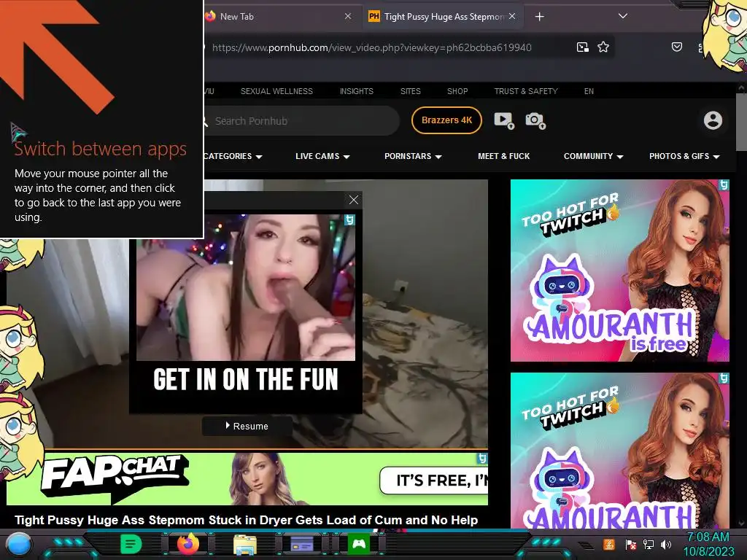
Task: Bookmark this page with the star icon
Action: click(603, 47)
